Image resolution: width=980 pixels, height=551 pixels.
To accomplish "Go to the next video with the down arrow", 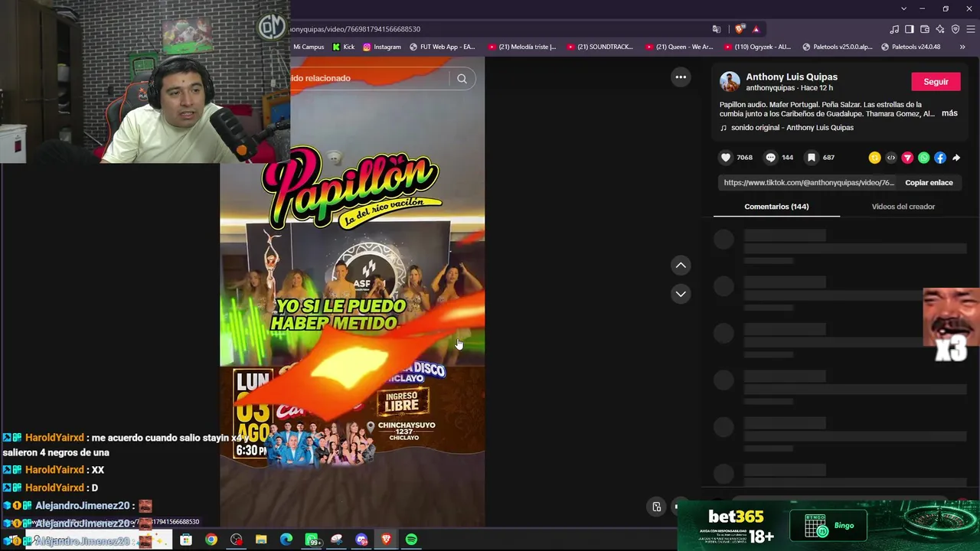I will pyautogui.click(x=681, y=294).
